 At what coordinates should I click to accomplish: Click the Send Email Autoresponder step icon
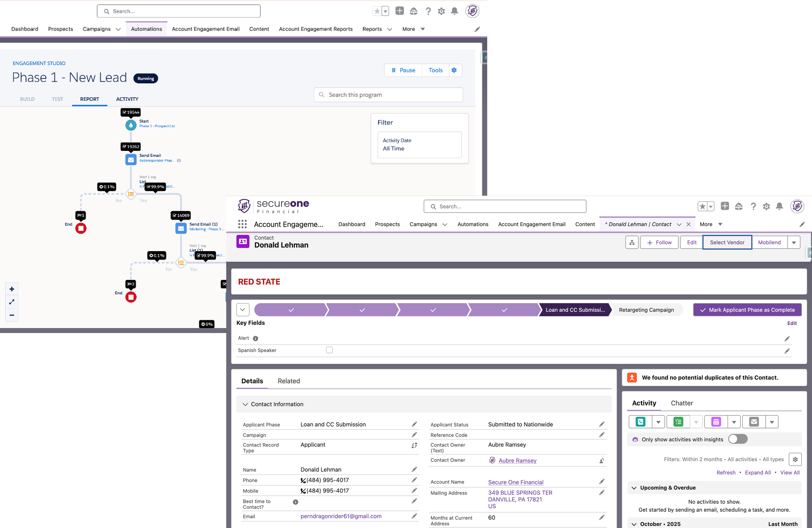(131, 160)
